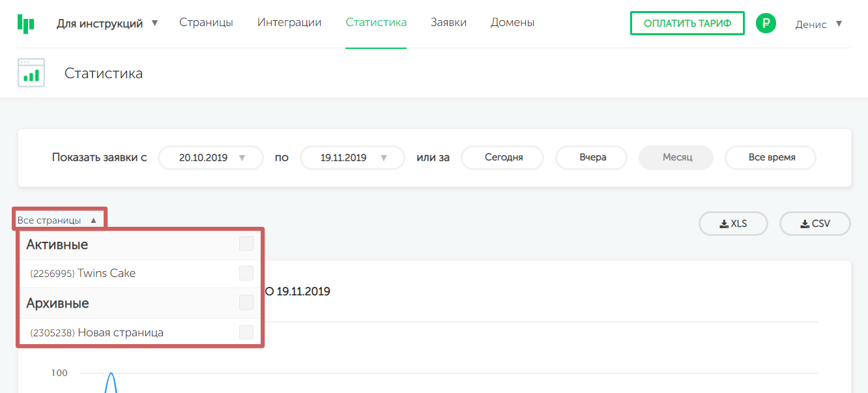Open the Заявки tab
The width and height of the screenshot is (868, 393).
[448, 23]
